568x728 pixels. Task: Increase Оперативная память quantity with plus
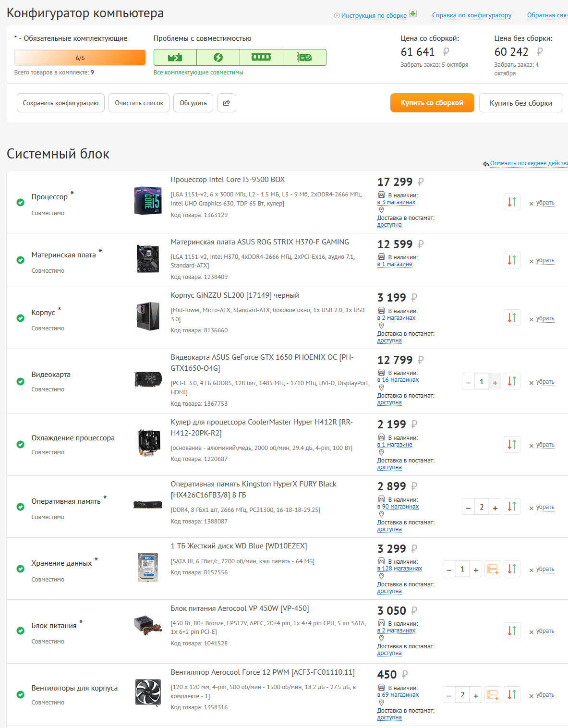pos(495,508)
